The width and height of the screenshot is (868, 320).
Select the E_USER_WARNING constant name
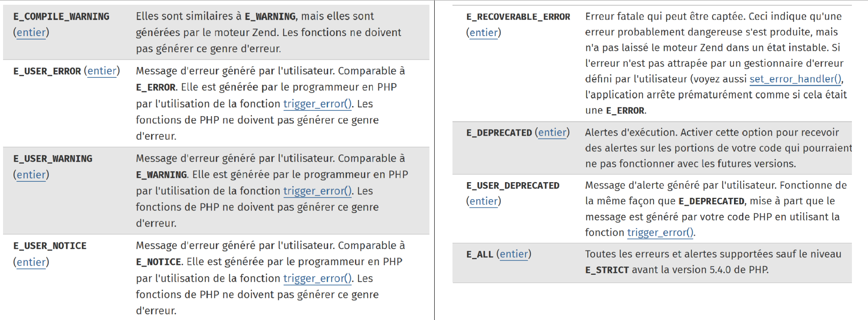click(53, 159)
